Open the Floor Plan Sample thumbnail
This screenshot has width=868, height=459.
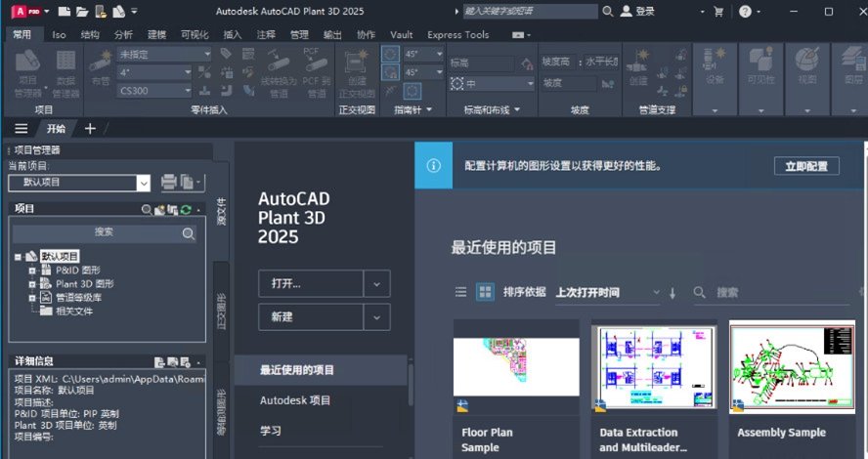point(516,367)
